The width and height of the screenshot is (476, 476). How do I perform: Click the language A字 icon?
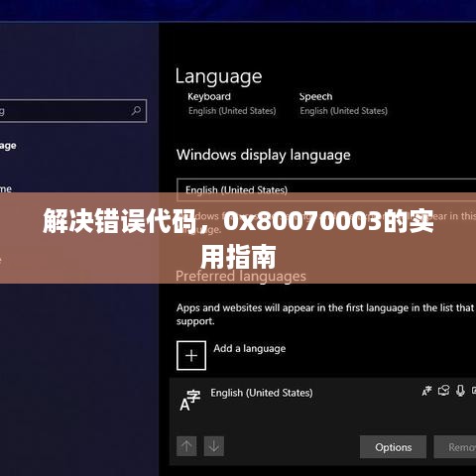[189, 401]
